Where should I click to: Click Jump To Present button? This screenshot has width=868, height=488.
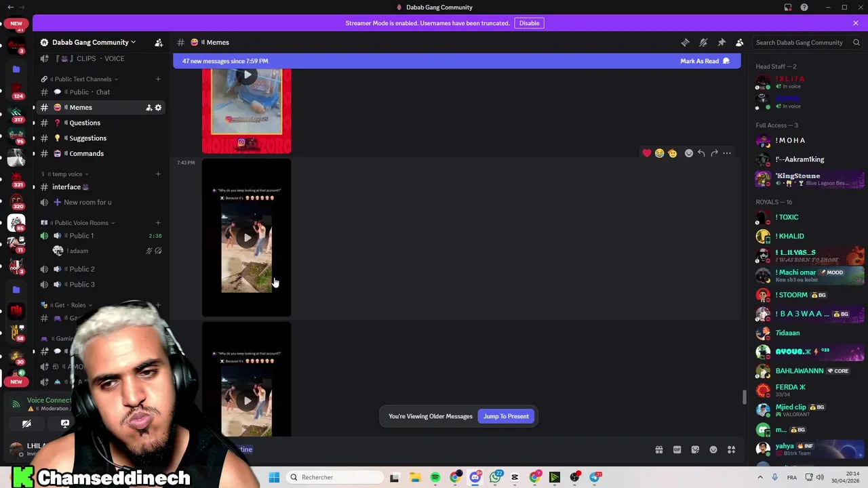(506, 416)
